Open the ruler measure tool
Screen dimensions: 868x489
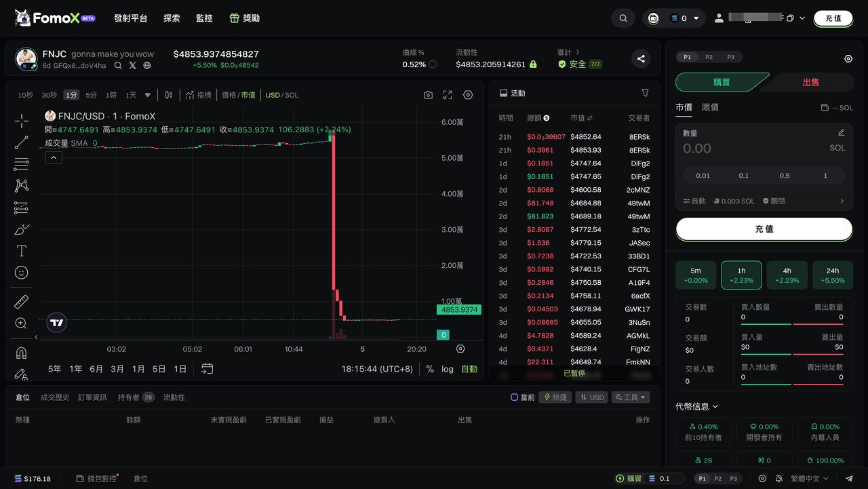coord(22,302)
